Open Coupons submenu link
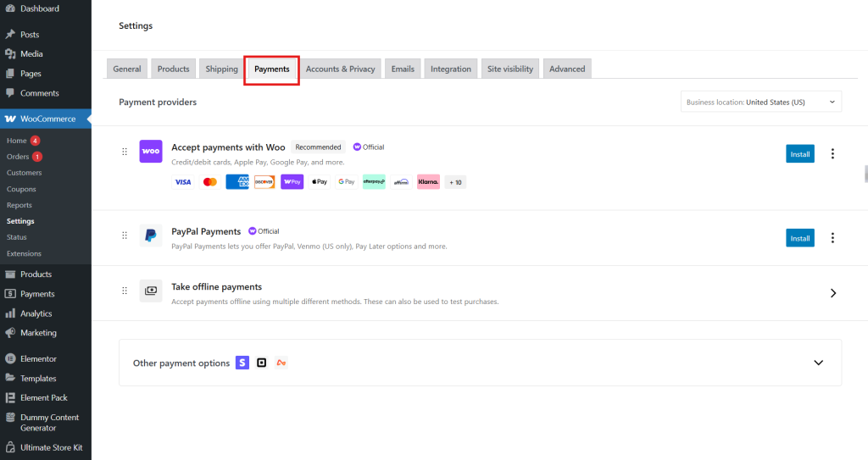Image resolution: width=868 pixels, height=460 pixels. (x=21, y=189)
